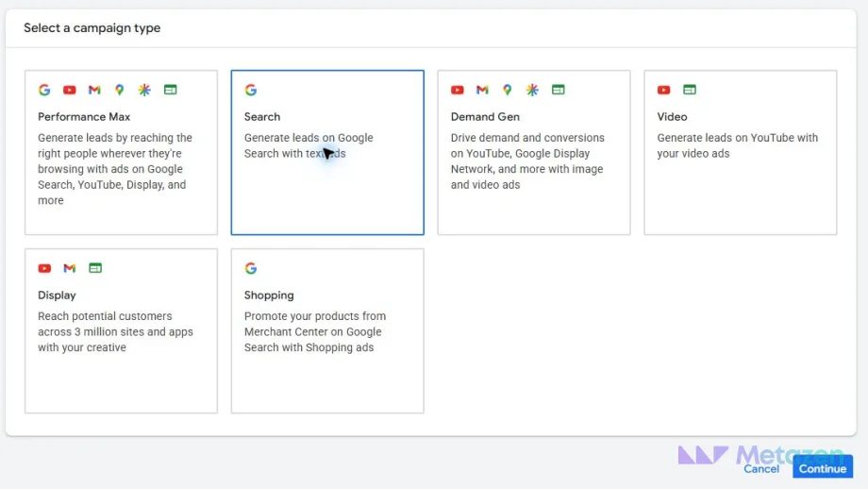Image resolution: width=868 pixels, height=489 pixels.
Task: Click the Discover asterisk icon in Performance Max card
Action: click(144, 90)
